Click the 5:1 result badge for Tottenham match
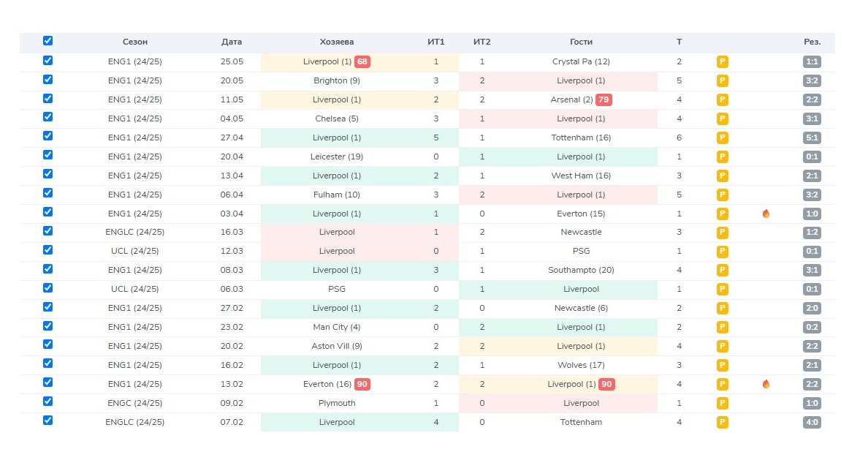 tap(812, 138)
